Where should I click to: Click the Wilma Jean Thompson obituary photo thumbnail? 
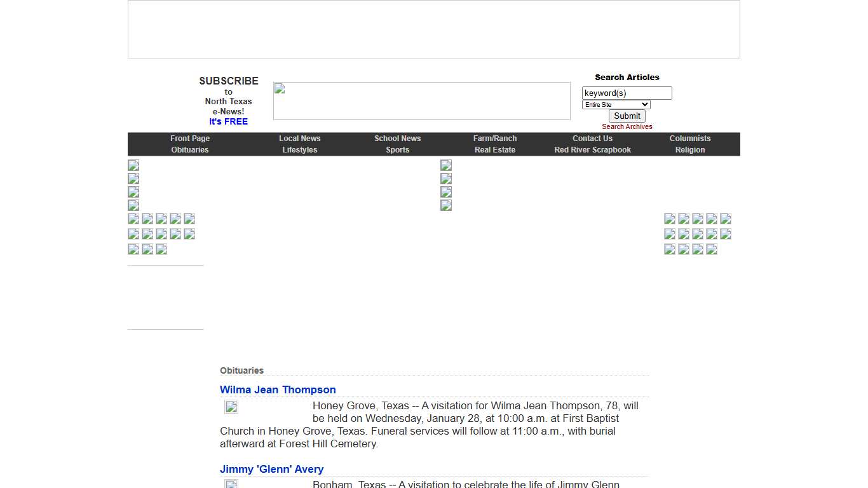pos(231,407)
